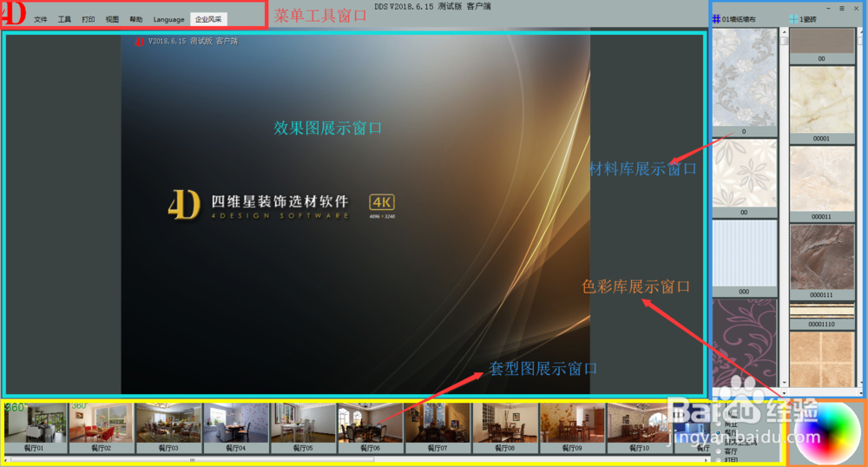Click the room thumbnails horizontal scrollbar thumb

click(x=192, y=460)
